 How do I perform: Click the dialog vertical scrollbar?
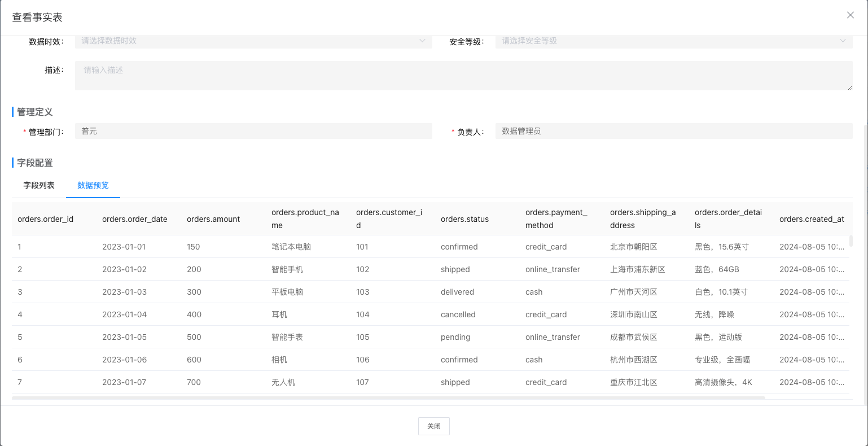[866, 254]
